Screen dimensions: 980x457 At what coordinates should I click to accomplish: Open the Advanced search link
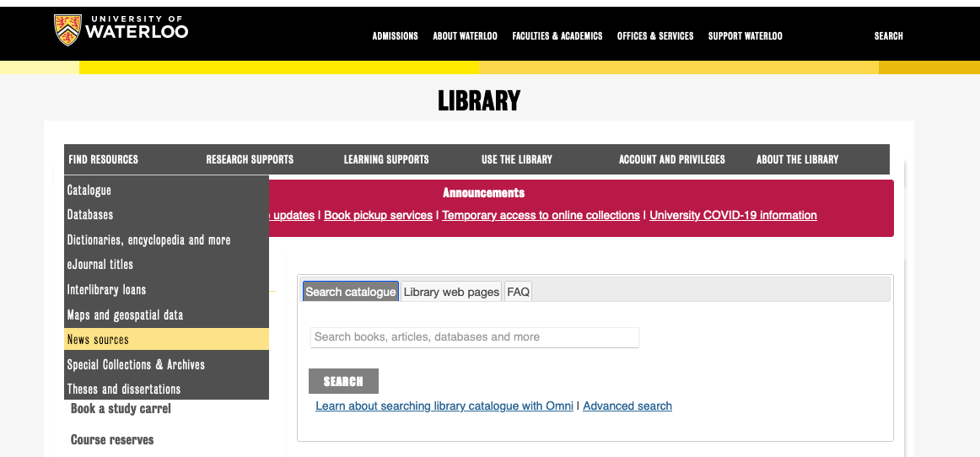(627, 406)
